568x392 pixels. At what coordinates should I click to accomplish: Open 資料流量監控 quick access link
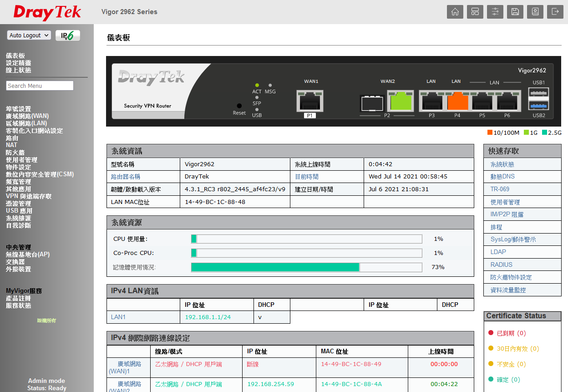click(508, 290)
